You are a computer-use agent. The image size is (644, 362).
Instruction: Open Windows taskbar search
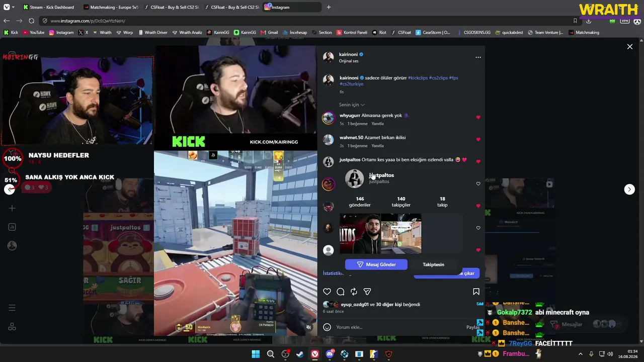[271, 354]
